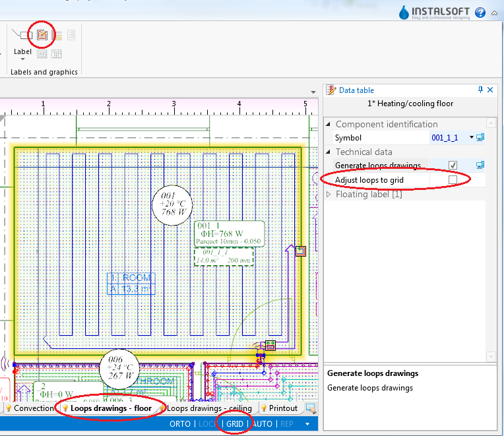The width and height of the screenshot is (504, 436).
Task: Close the Data table panel
Action: pos(490,90)
